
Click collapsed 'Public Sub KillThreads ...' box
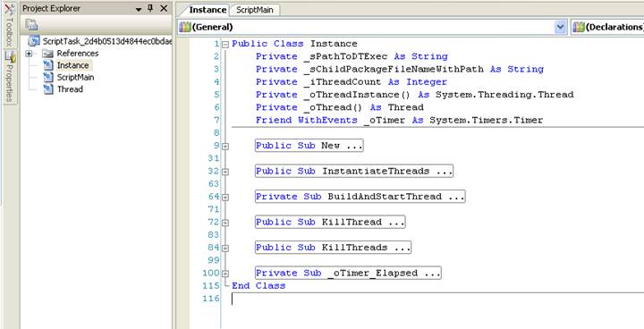coord(333,248)
